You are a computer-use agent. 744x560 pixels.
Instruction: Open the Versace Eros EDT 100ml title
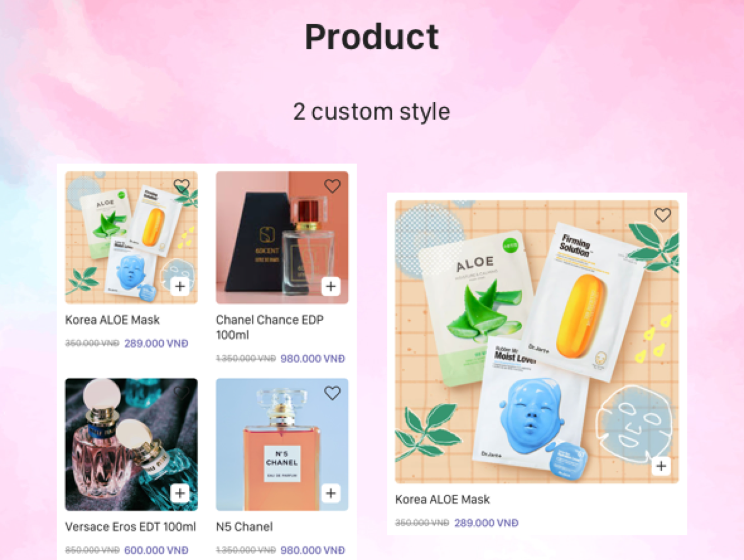130,527
